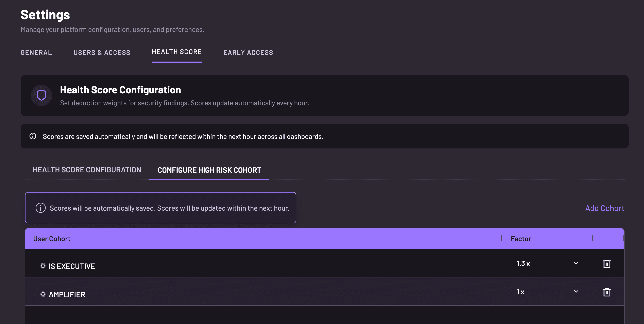Click the Add Cohort link

pyautogui.click(x=605, y=208)
